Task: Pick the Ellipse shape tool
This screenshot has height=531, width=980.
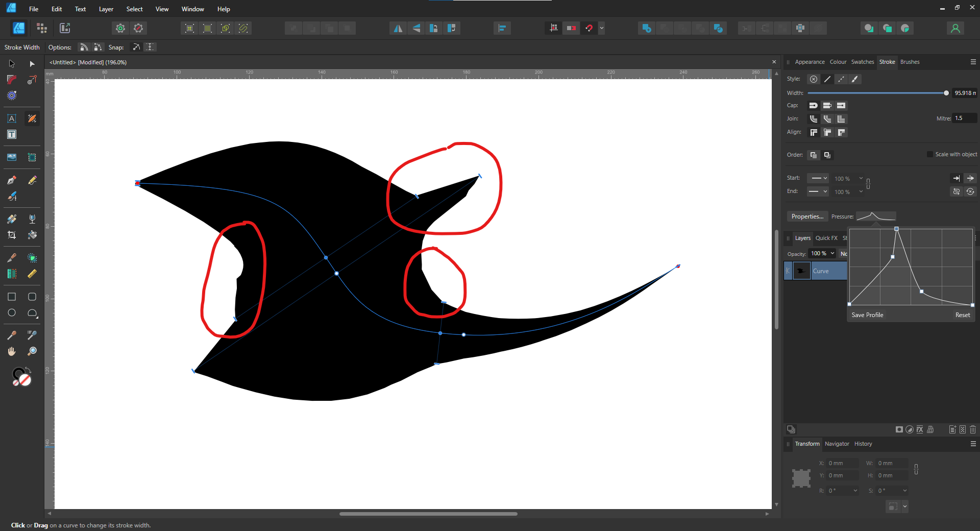Action: (x=12, y=313)
